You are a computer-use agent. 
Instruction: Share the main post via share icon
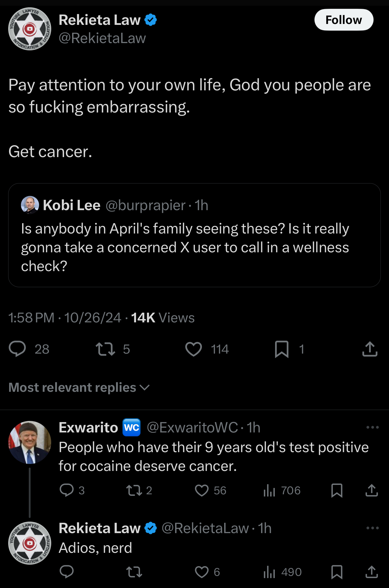370,349
